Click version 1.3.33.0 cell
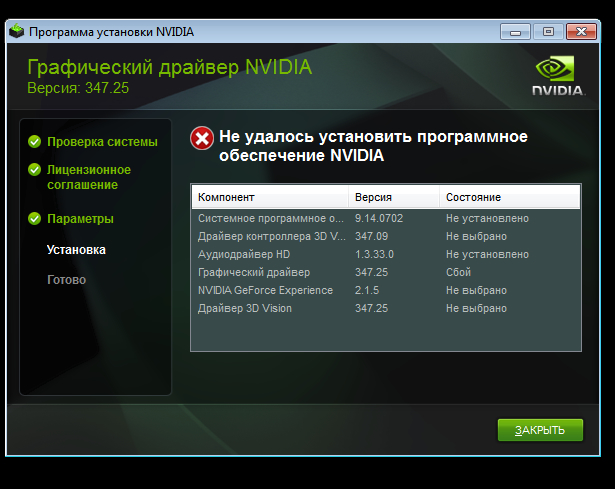The width and height of the screenshot is (615, 489). (374, 254)
